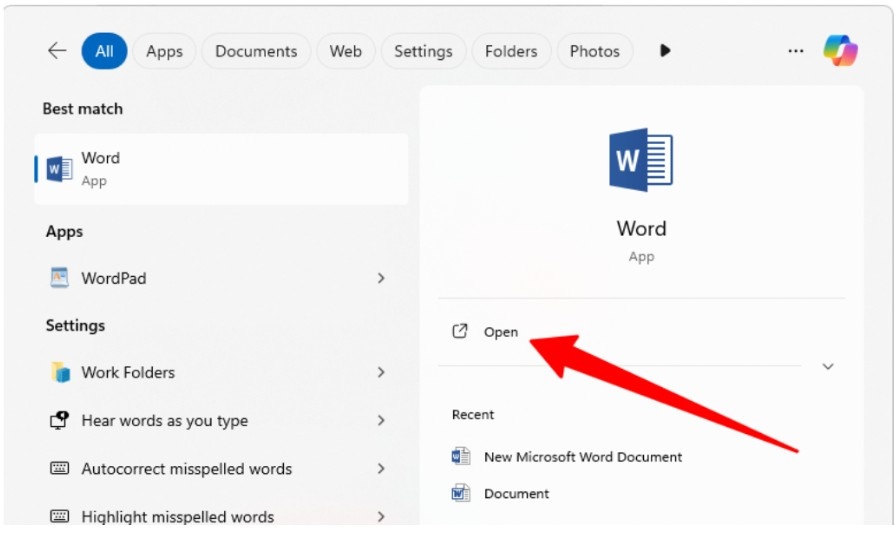Image resolution: width=894 pixels, height=535 pixels.
Task: Switch to the Documents filter
Action: pos(256,51)
